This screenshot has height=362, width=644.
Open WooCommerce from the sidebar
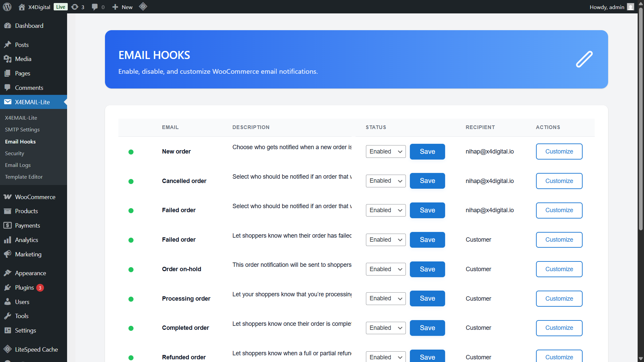35,197
